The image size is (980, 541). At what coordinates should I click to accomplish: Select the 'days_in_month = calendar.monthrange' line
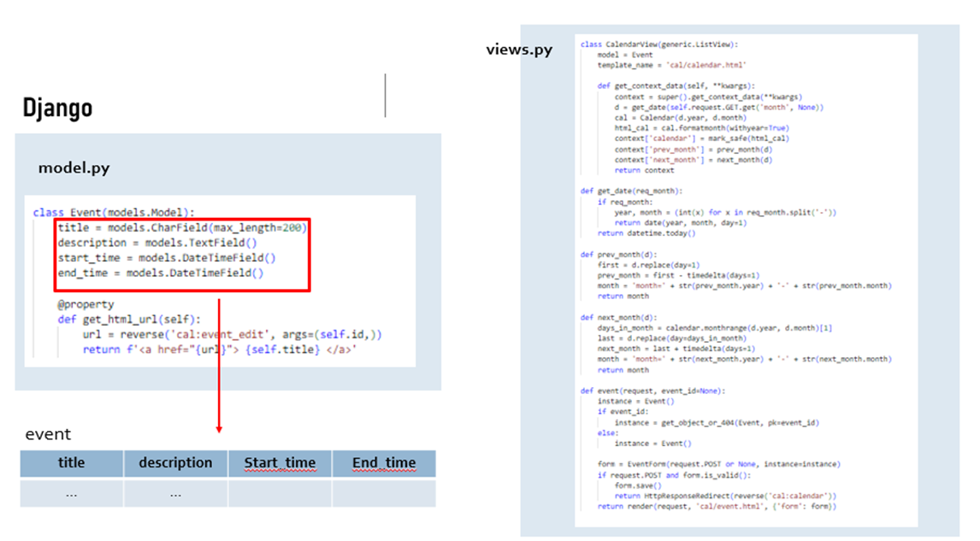point(715,328)
